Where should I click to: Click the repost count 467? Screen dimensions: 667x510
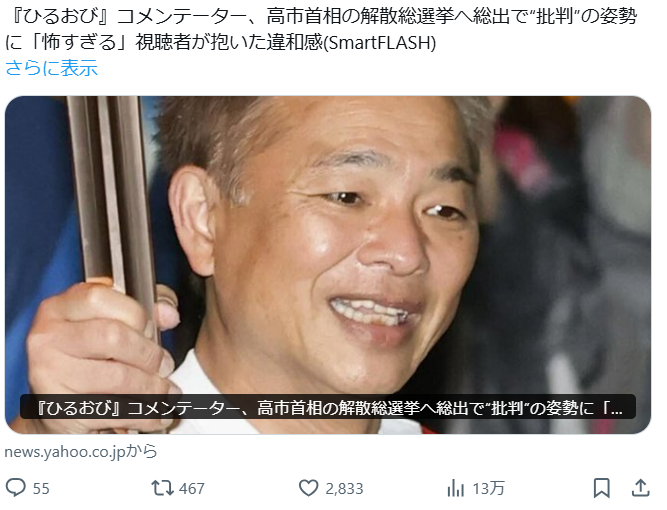point(191,488)
